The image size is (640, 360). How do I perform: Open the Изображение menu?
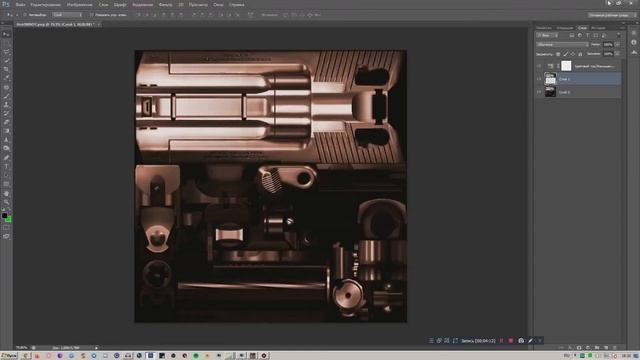point(80,5)
